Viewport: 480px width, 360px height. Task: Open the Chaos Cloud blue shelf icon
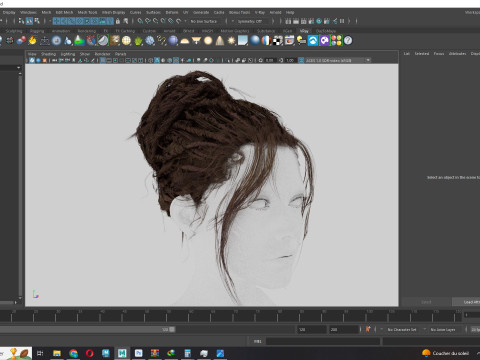tap(313, 41)
